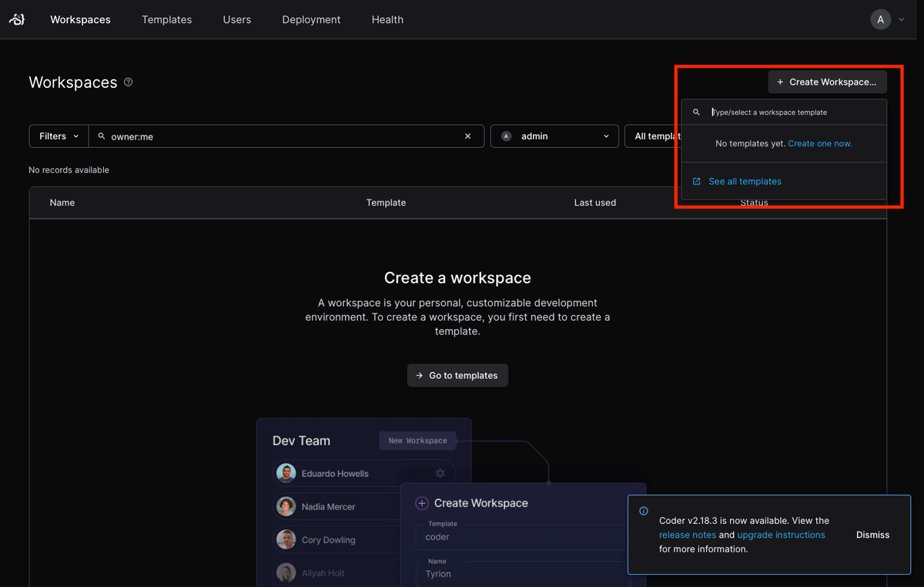Click the Template column header

click(x=386, y=203)
